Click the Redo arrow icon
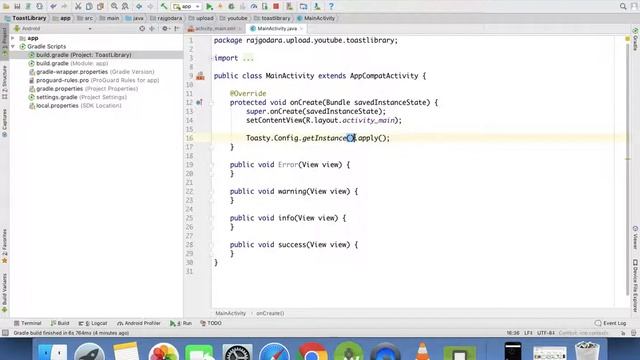 pos(64,6)
